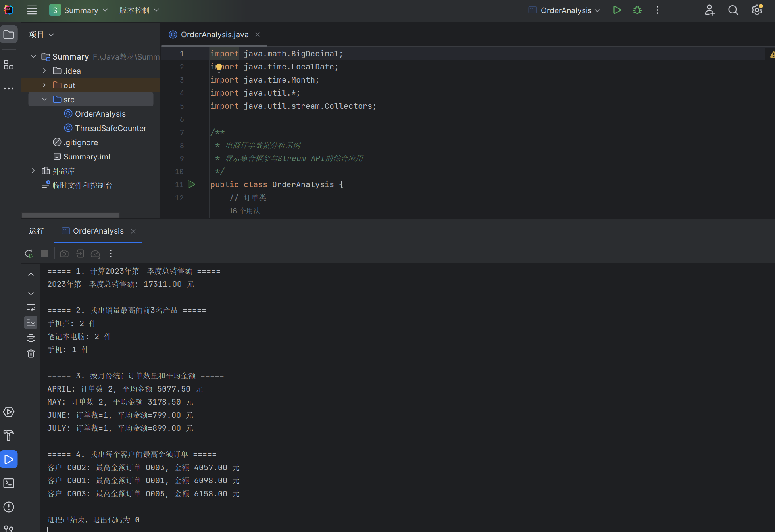Toggle scroll to end of console

[31, 323]
